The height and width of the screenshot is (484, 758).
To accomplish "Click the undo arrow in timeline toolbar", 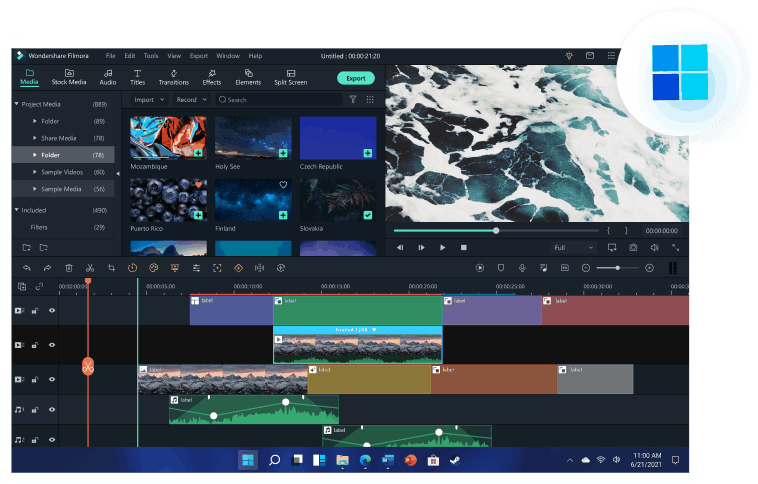I will point(26,268).
